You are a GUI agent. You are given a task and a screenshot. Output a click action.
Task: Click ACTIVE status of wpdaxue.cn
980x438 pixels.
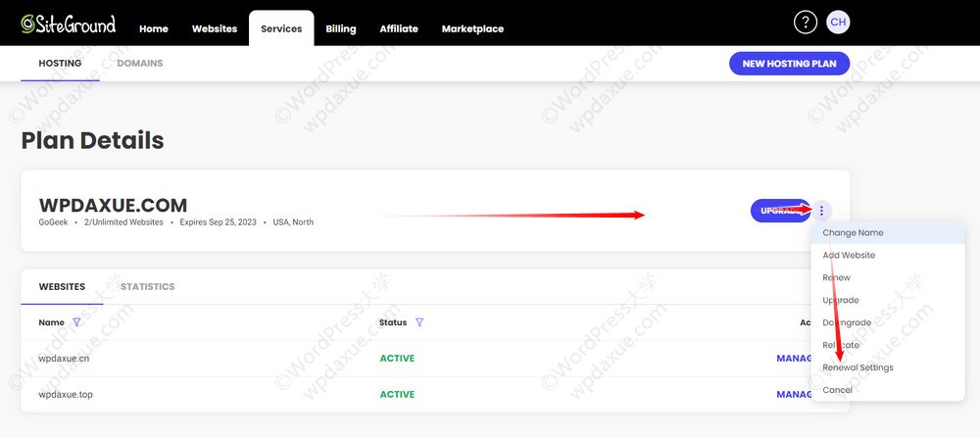(397, 359)
